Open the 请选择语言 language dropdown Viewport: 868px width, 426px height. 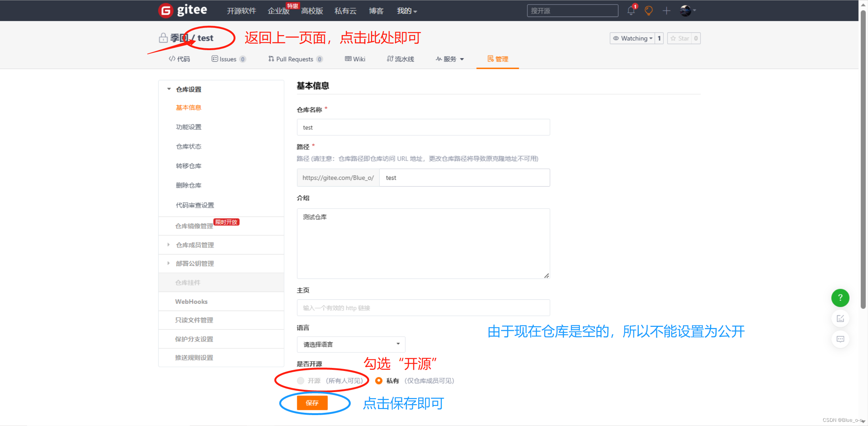pyautogui.click(x=350, y=344)
